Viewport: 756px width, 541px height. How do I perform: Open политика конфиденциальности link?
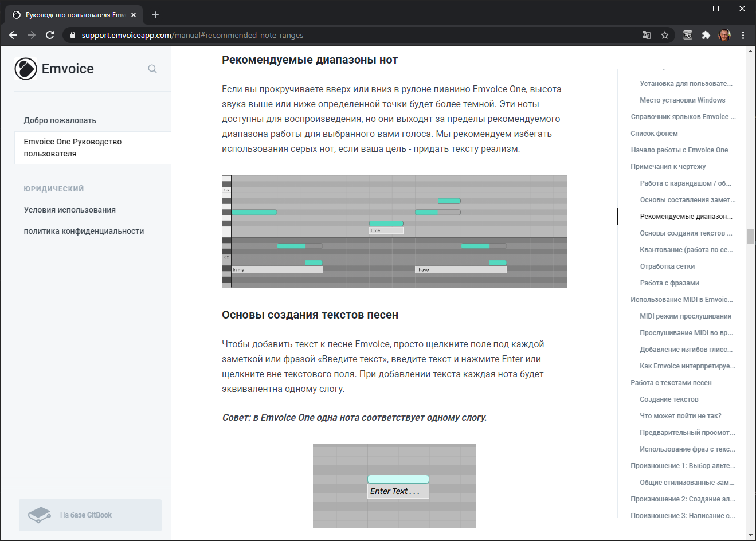click(x=84, y=231)
